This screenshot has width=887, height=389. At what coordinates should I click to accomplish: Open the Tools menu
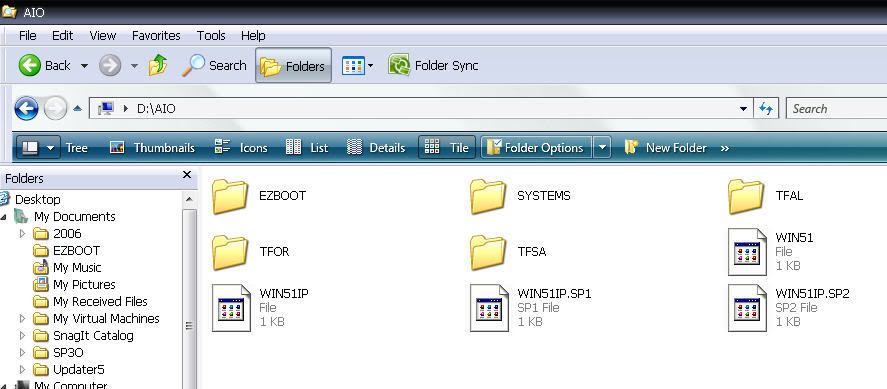pyautogui.click(x=211, y=35)
